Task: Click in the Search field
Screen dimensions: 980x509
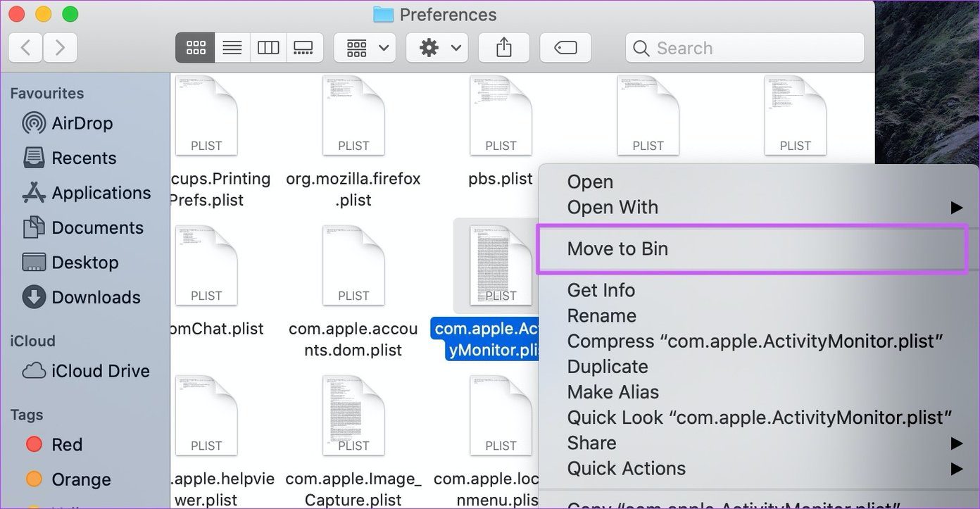Action: (744, 48)
